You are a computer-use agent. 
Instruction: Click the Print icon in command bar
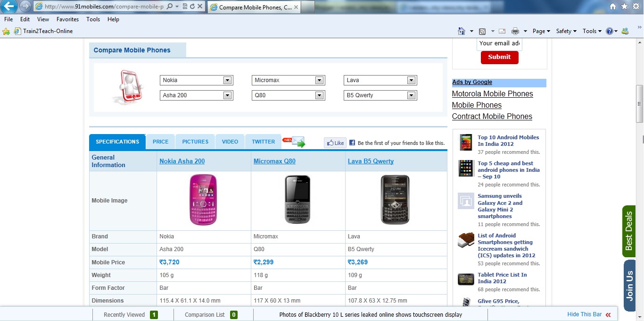pos(515,31)
